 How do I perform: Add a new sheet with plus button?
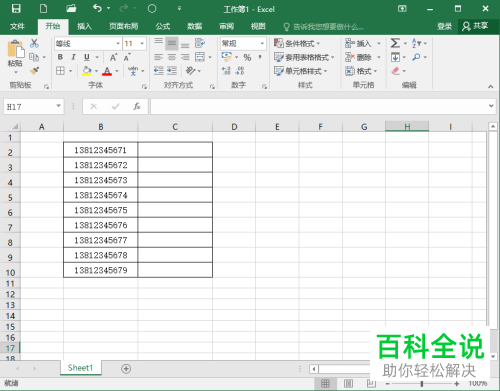click(x=126, y=369)
